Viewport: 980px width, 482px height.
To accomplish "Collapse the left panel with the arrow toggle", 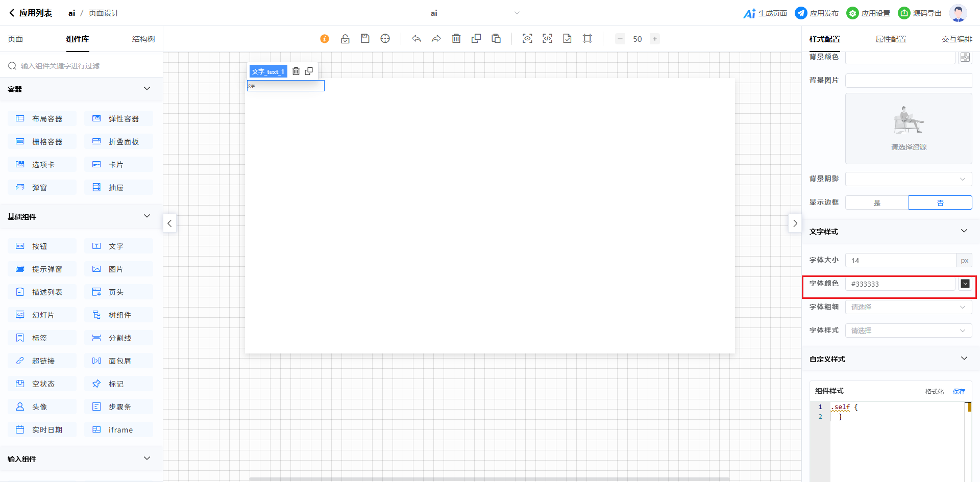I will [169, 223].
